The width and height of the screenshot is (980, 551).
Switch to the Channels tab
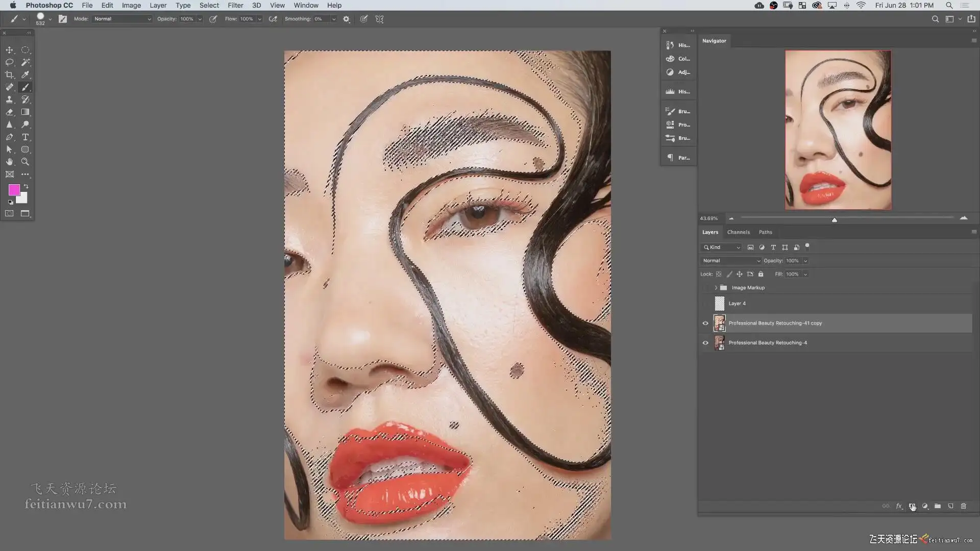[x=738, y=232]
